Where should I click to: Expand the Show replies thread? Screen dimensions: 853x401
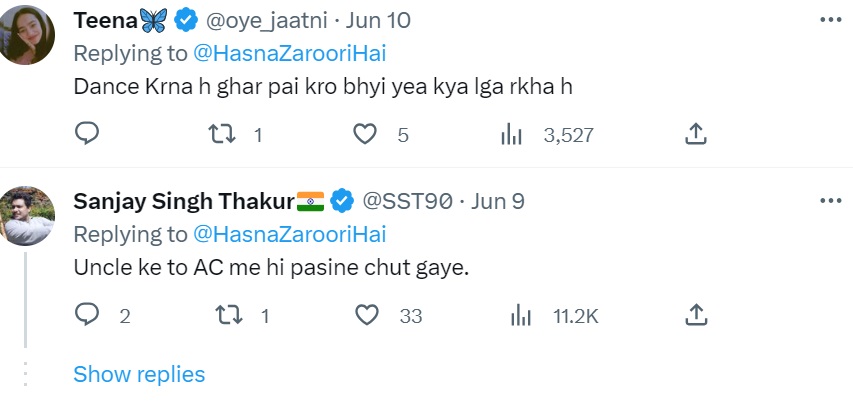139,374
